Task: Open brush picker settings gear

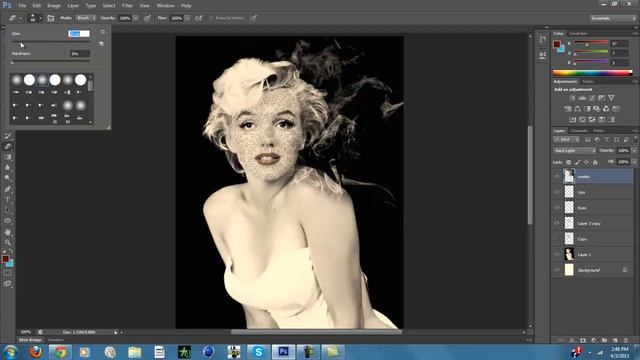Action: [103, 32]
